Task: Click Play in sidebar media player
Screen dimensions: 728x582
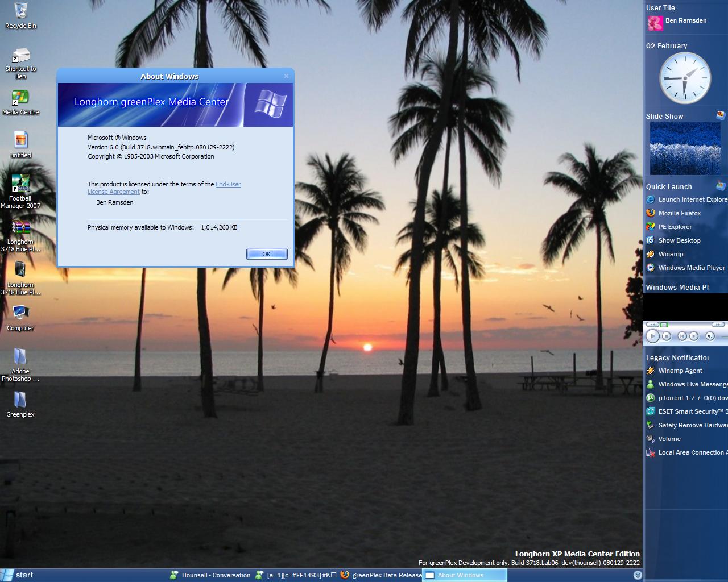Action: pos(653,336)
